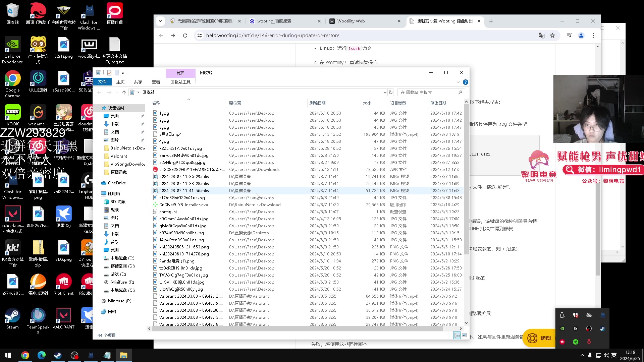Switch to the 查看 ribbon tab

[156, 81]
